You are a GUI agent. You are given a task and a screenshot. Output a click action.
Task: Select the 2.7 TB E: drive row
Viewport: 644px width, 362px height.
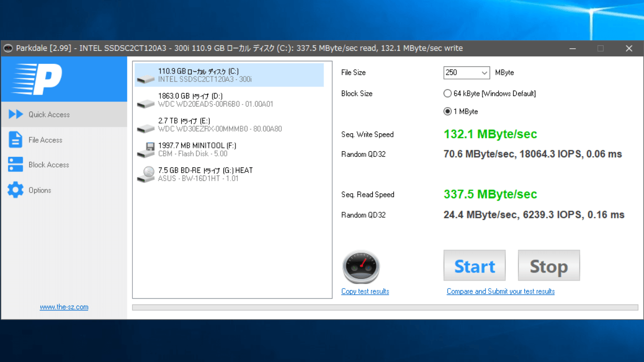pyautogui.click(x=229, y=124)
